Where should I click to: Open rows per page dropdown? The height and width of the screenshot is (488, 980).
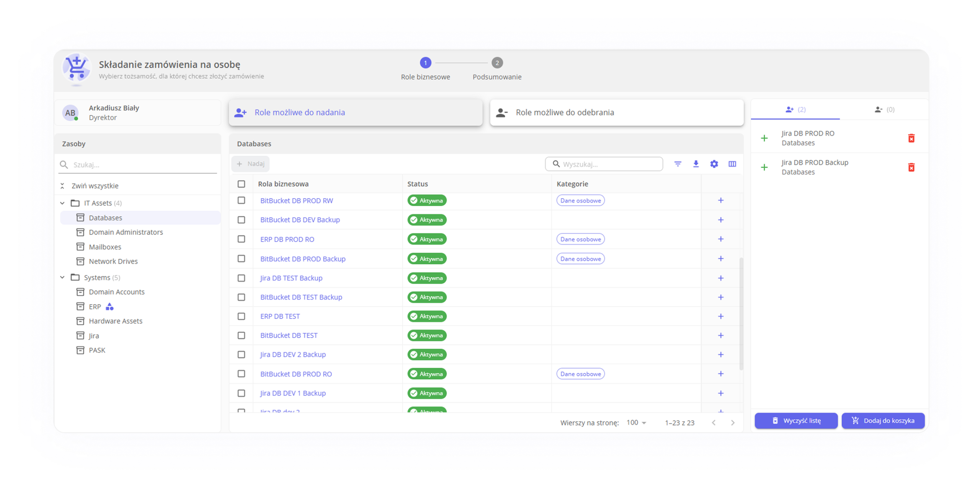tap(636, 423)
